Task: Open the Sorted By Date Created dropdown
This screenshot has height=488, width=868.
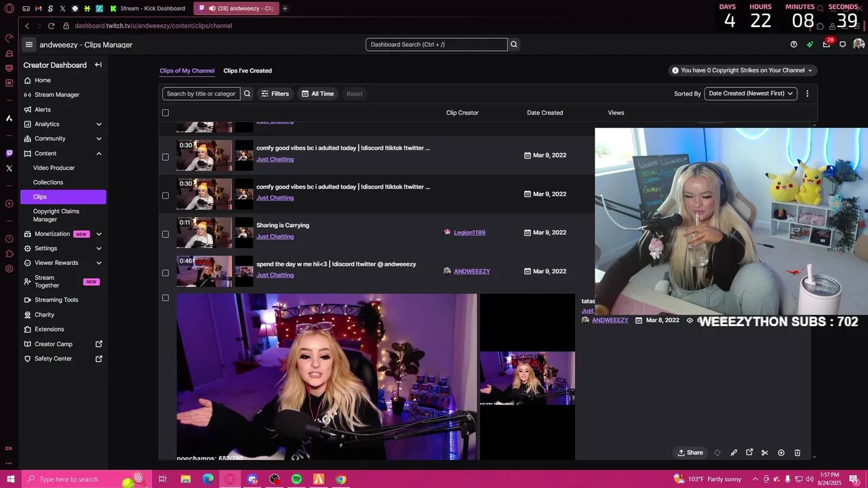Action: 751,94
